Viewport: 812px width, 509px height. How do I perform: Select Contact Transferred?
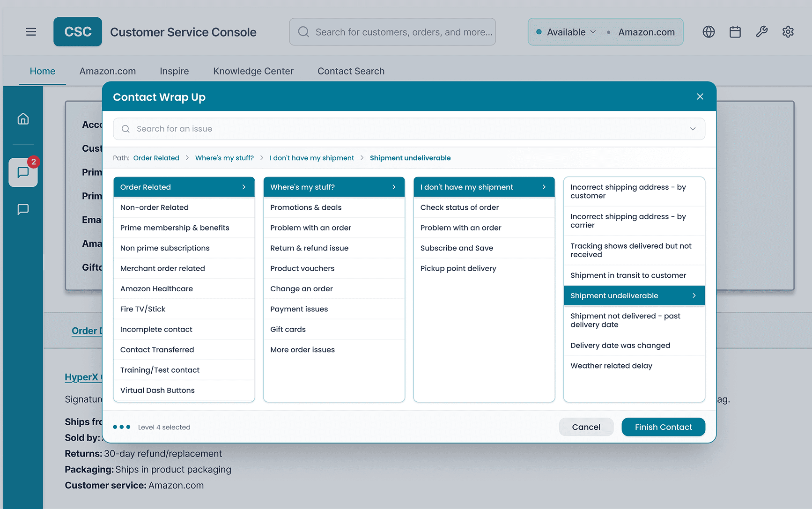coord(184,350)
